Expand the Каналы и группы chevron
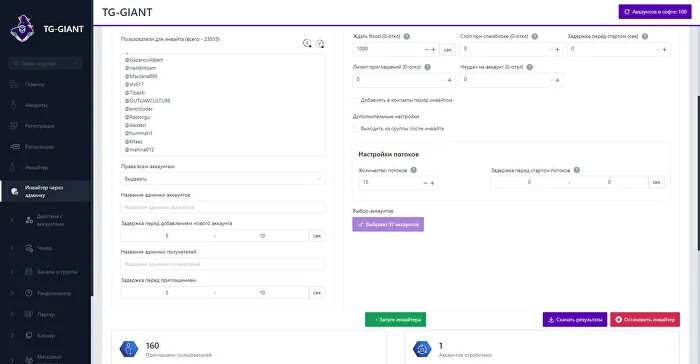Viewport: 700px width, 364px height. (12, 272)
